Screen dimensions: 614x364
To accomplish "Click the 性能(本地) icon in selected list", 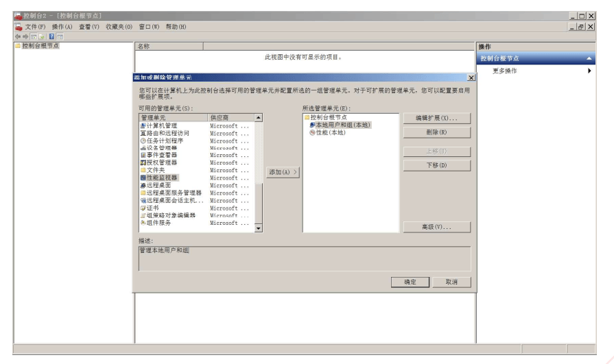I will [312, 133].
